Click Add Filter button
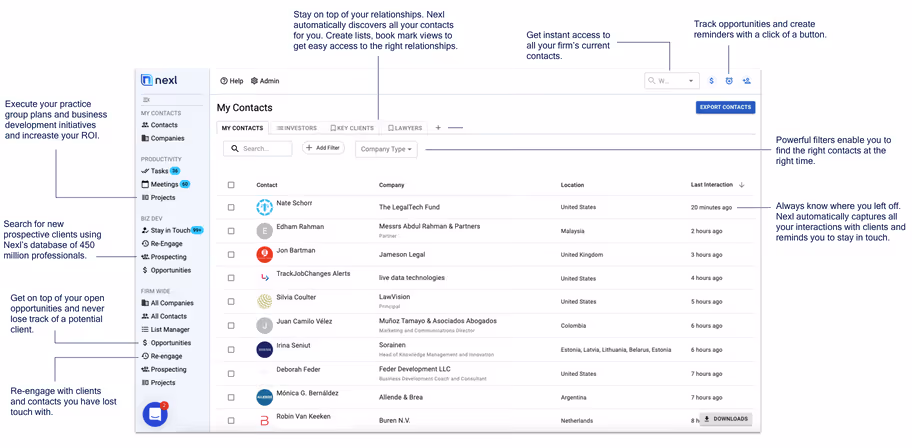The height and width of the screenshot is (448, 912). pyautogui.click(x=323, y=148)
